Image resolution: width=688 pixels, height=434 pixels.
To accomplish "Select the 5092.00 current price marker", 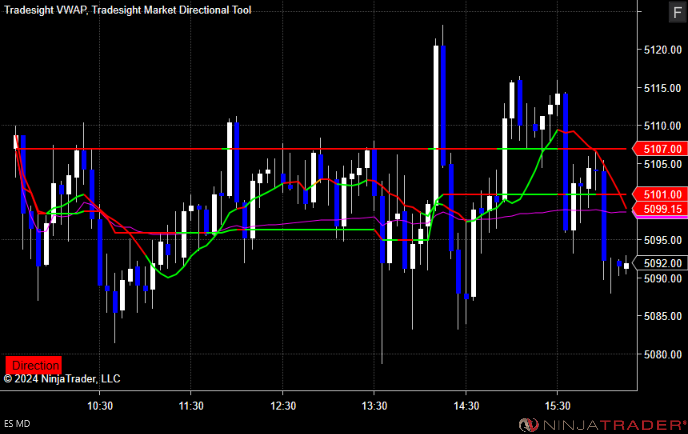I will tap(659, 263).
